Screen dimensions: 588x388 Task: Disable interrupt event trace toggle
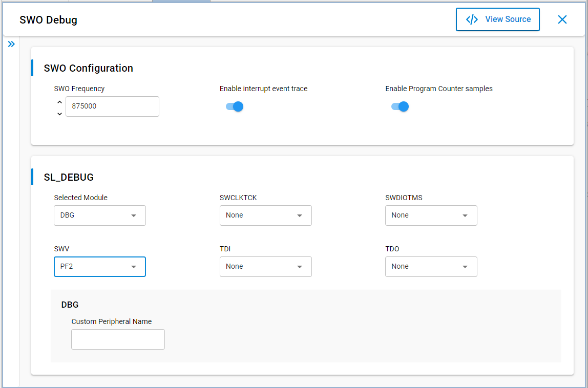click(234, 106)
